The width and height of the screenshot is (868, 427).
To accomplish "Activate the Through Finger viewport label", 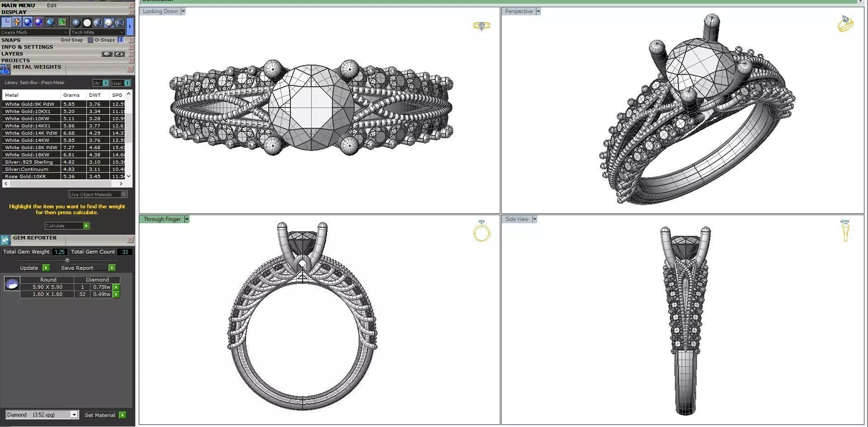I will click(x=162, y=219).
